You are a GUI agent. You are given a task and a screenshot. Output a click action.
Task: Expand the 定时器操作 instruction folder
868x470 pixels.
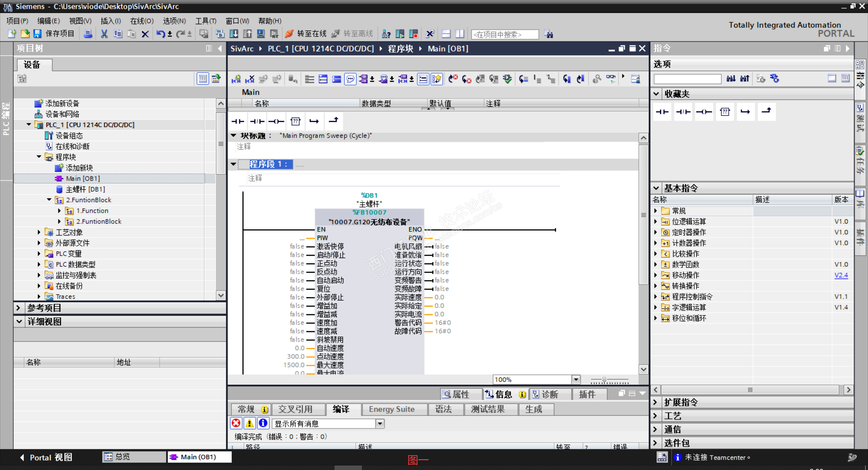tap(656, 232)
